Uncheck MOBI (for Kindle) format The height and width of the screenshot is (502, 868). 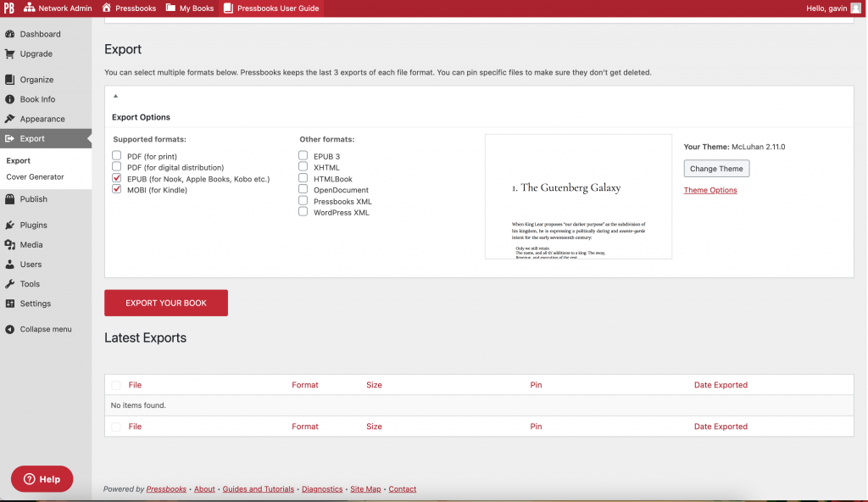point(116,189)
